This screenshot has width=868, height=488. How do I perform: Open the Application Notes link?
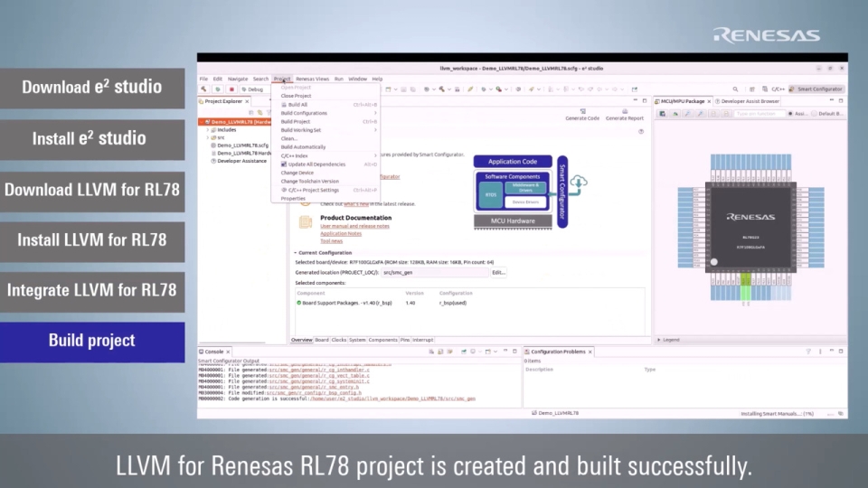[x=340, y=234]
